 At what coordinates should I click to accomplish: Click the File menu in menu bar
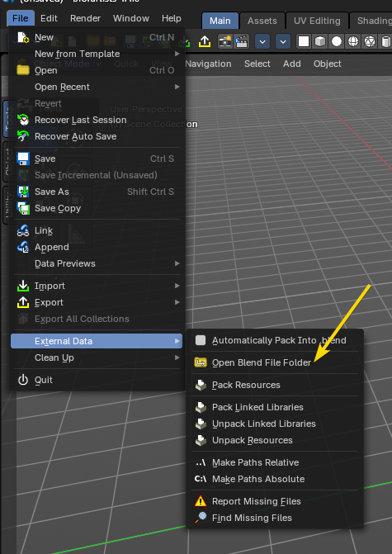click(x=20, y=18)
